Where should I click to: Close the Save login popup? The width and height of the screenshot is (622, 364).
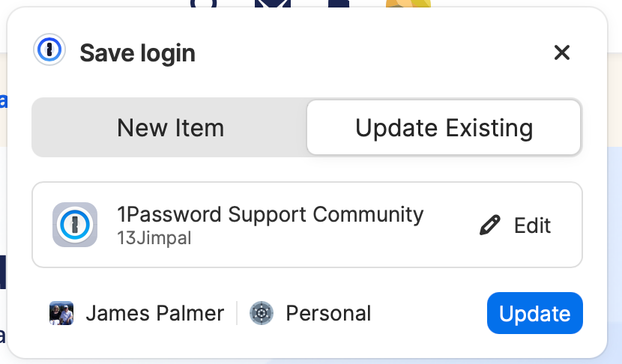(561, 52)
